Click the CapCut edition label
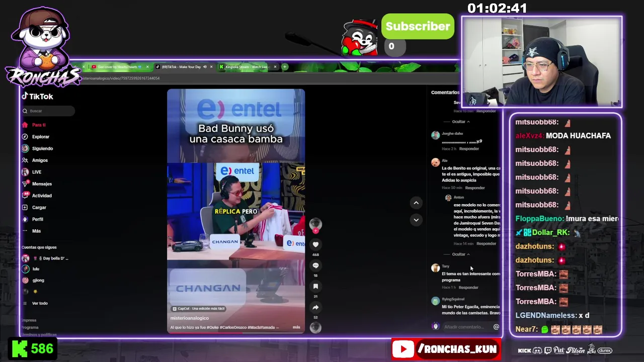Image resolution: width=644 pixels, height=362 pixels. [x=198, y=309]
